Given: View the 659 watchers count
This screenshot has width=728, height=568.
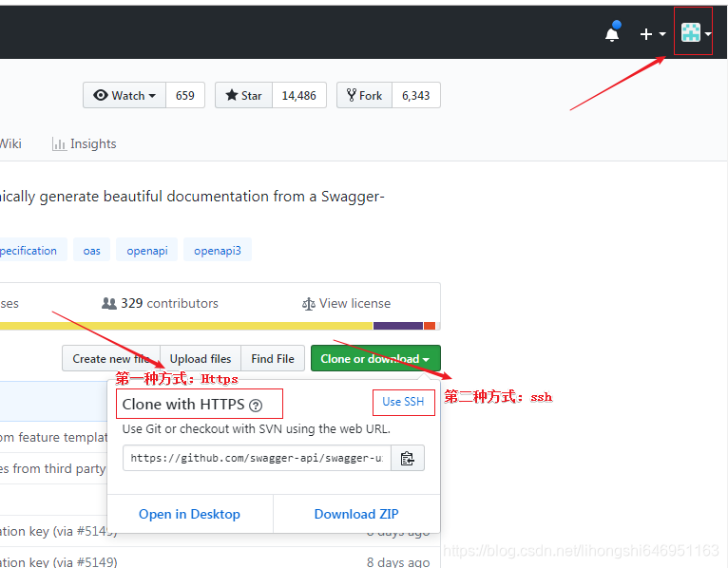Looking at the screenshot, I should click(x=184, y=95).
